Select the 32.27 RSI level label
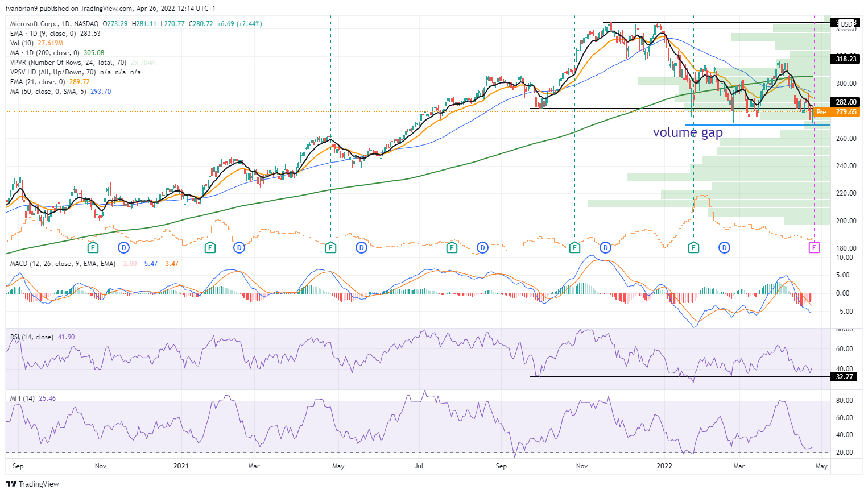This screenshot has width=868, height=494. pyautogui.click(x=846, y=376)
